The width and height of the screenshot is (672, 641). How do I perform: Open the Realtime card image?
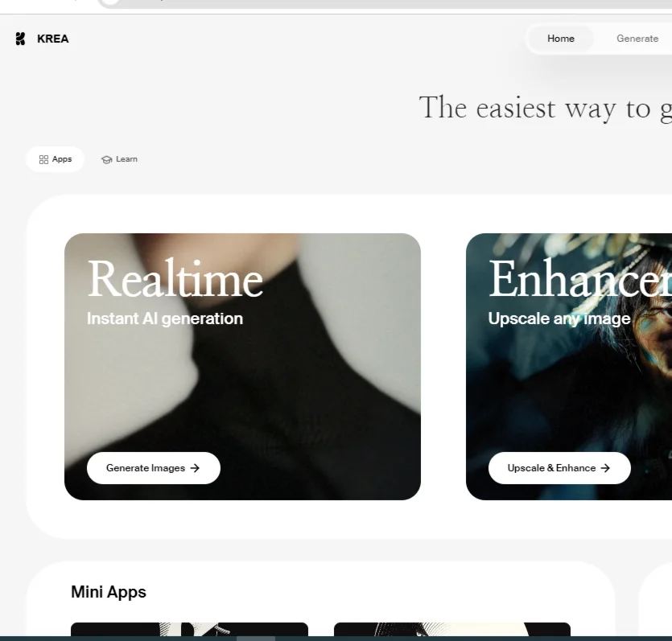(242, 367)
